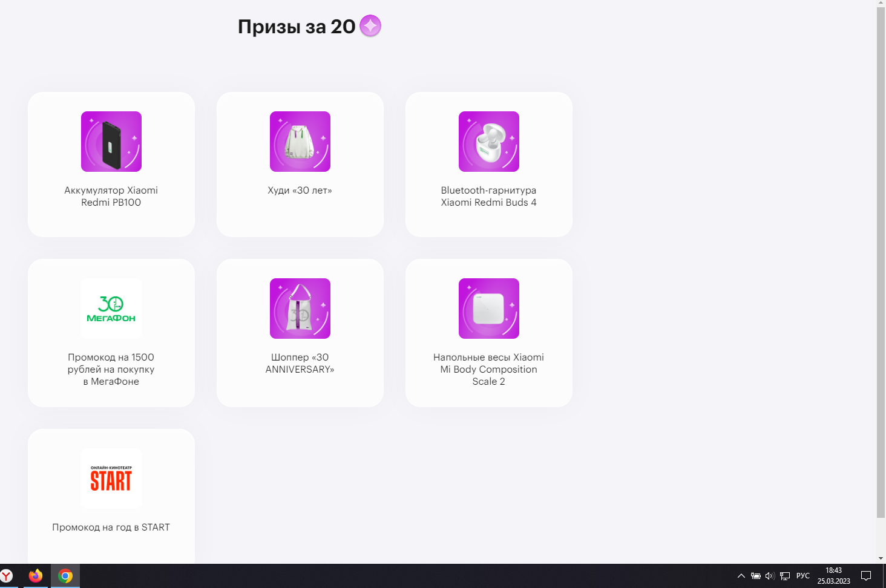Click the МегаФон 30 logo image
Screen dimensions: 886x588
[111, 309]
